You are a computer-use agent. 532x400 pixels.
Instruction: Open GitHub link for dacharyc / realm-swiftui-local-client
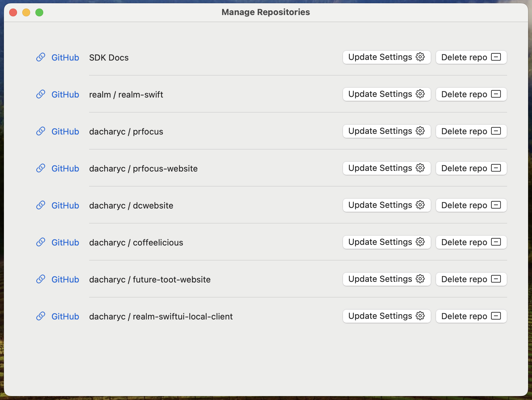coord(65,317)
